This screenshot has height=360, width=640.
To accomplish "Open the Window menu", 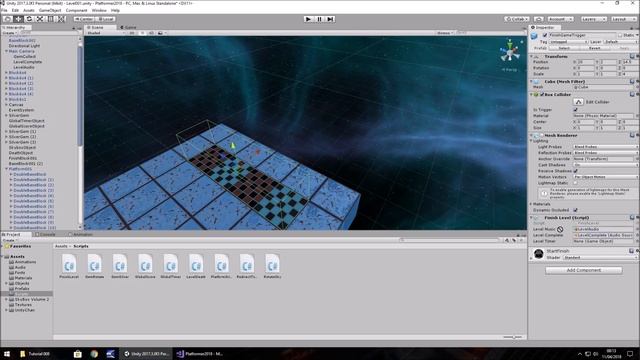I will pos(99,10).
